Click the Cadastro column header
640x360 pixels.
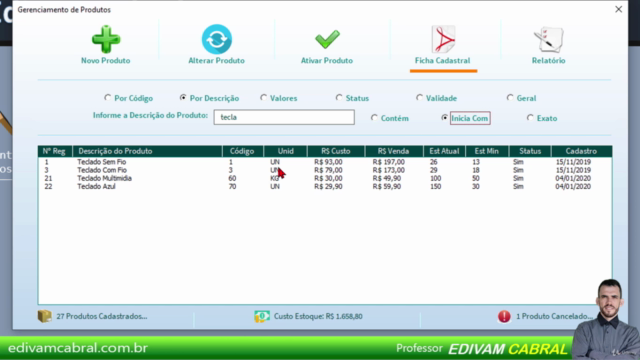tap(581, 151)
